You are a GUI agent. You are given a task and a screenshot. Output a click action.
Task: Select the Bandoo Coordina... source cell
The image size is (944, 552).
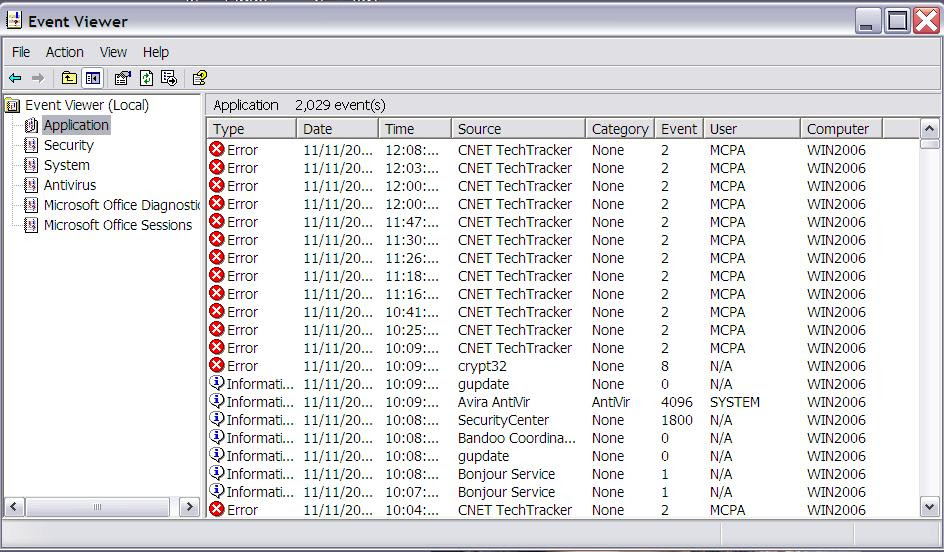click(x=517, y=438)
